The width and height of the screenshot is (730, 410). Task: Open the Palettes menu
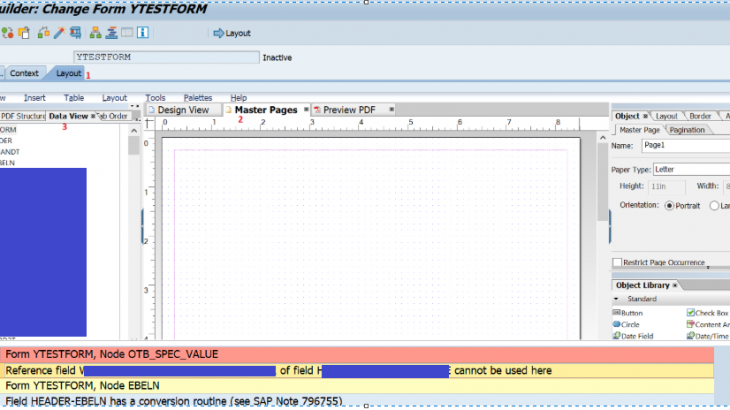tap(198, 98)
